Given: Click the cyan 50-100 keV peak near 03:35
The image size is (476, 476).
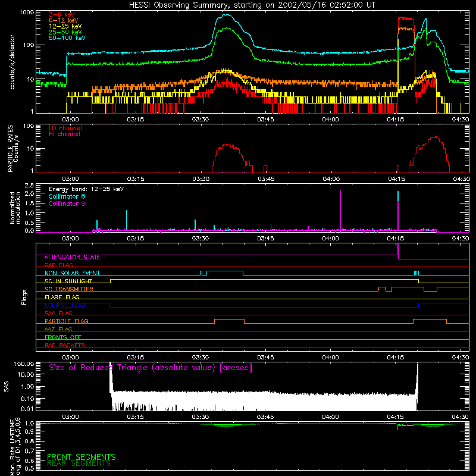Looking at the screenshot, I should pyautogui.click(x=226, y=15).
